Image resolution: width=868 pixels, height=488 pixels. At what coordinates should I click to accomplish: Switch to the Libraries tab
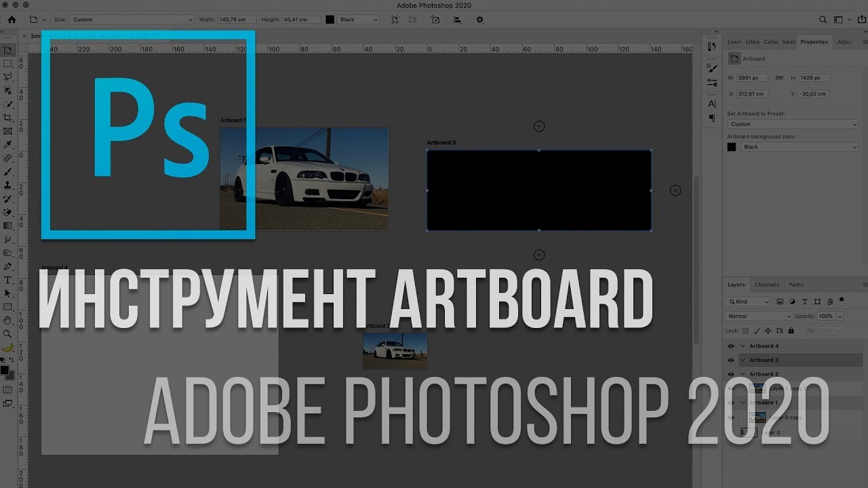[753, 42]
